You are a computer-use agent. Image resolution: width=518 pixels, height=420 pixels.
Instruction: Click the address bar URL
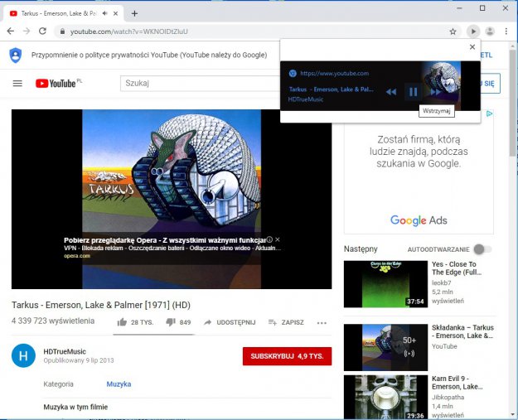point(128,31)
